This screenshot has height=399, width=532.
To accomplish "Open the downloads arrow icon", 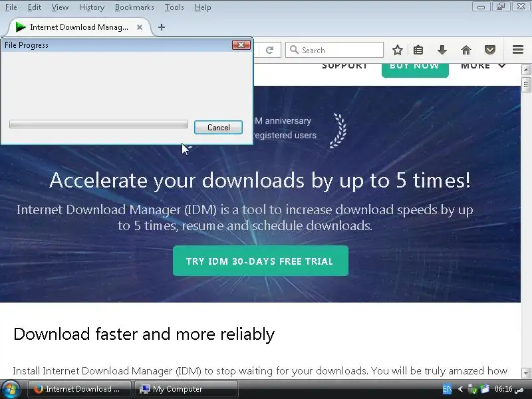I will [442, 51].
